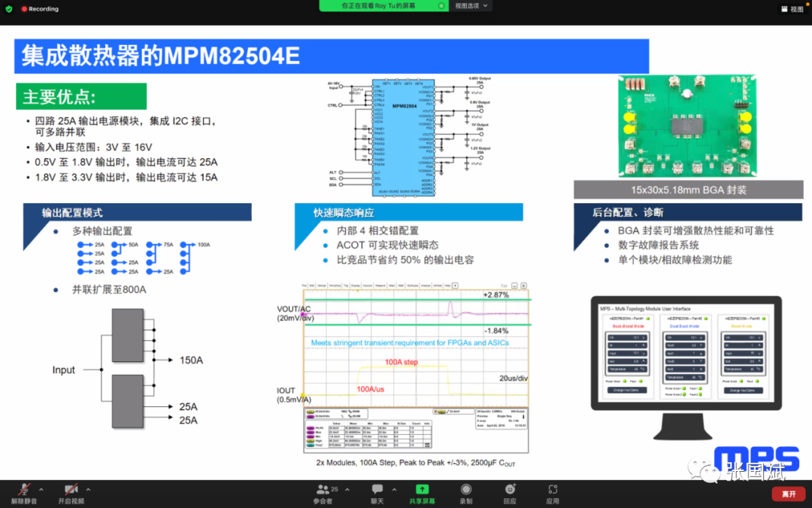
Task: Click the red 100A step label
Action: pyautogui.click(x=401, y=362)
